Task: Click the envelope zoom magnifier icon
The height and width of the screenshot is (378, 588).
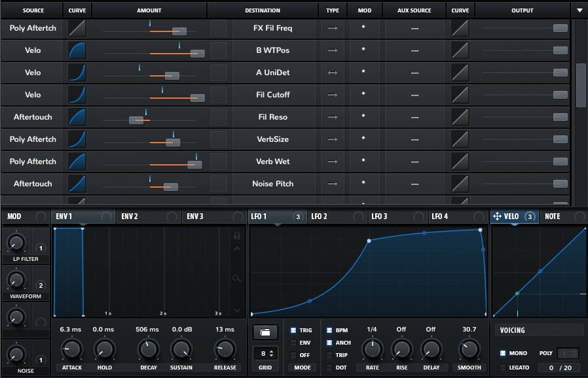Action: tap(236, 279)
